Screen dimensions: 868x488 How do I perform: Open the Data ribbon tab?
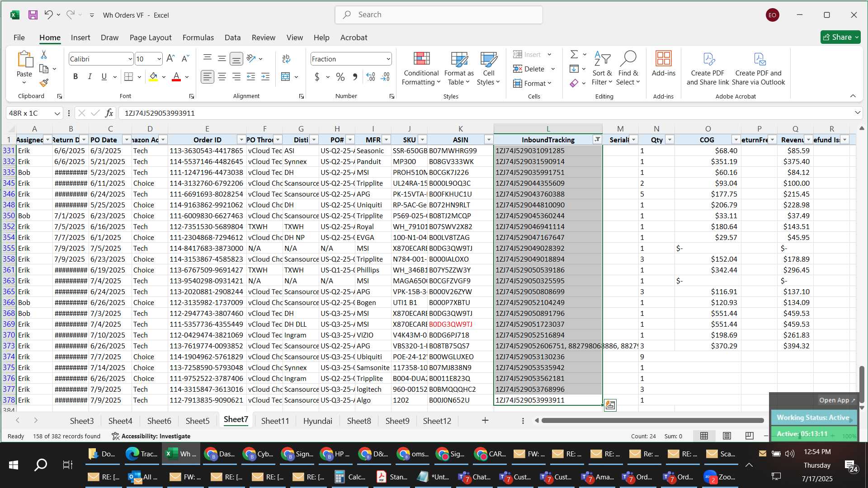(232, 38)
